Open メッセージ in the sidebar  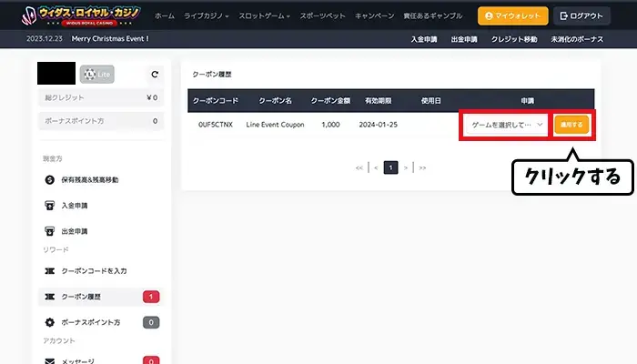coord(79,361)
